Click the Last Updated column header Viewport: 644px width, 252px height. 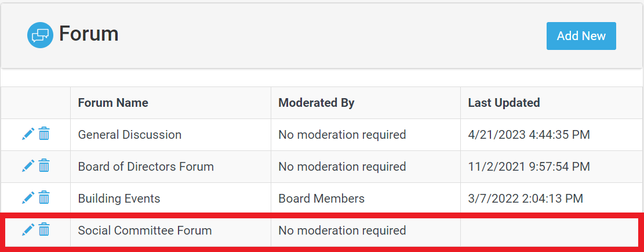click(504, 103)
